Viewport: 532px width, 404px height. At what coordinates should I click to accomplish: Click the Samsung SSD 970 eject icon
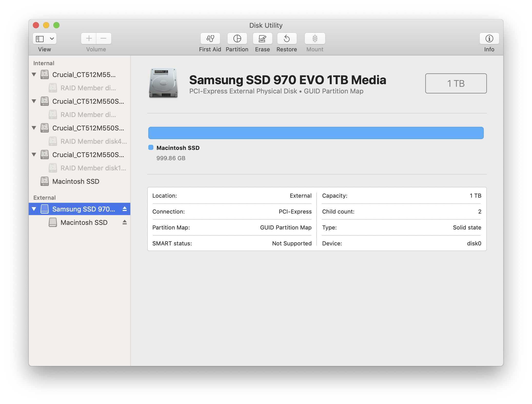tap(124, 208)
